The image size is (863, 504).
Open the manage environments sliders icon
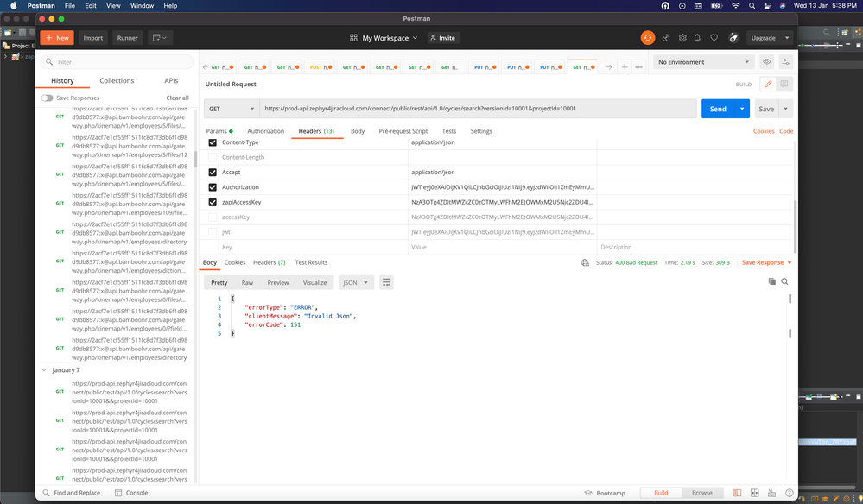click(786, 62)
